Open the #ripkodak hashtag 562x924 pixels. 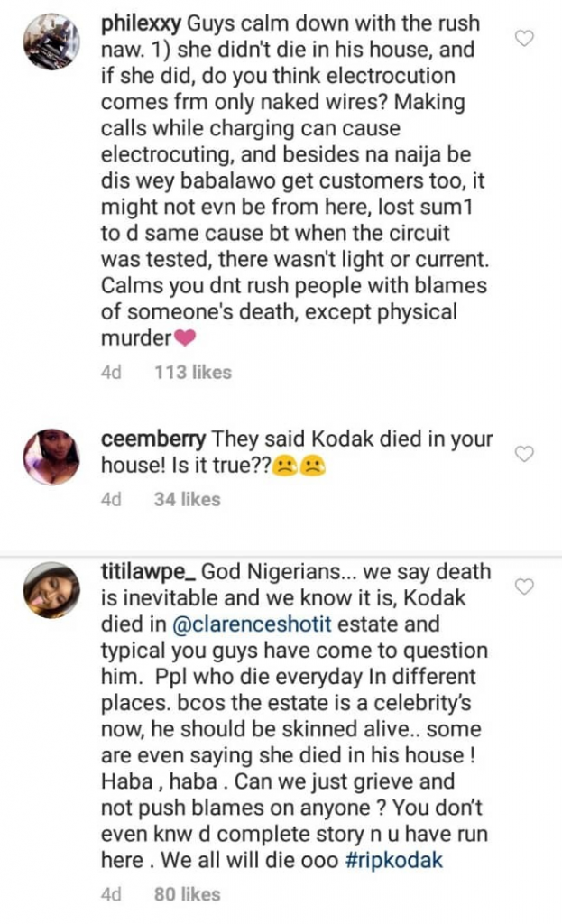395,860
